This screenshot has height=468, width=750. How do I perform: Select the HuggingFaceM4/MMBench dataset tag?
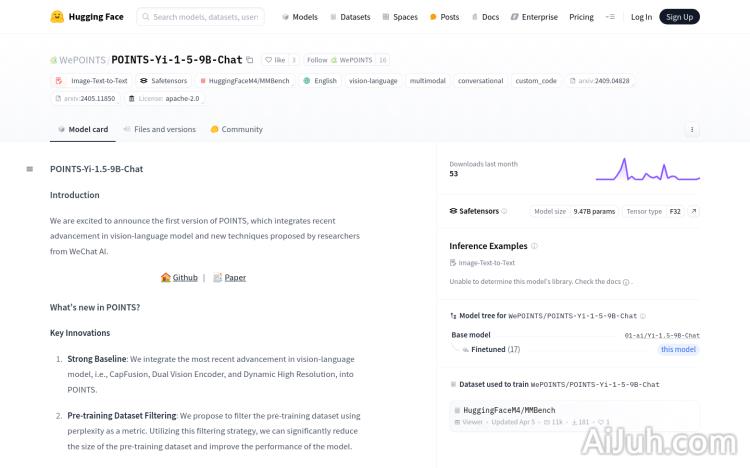(x=244, y=81)
